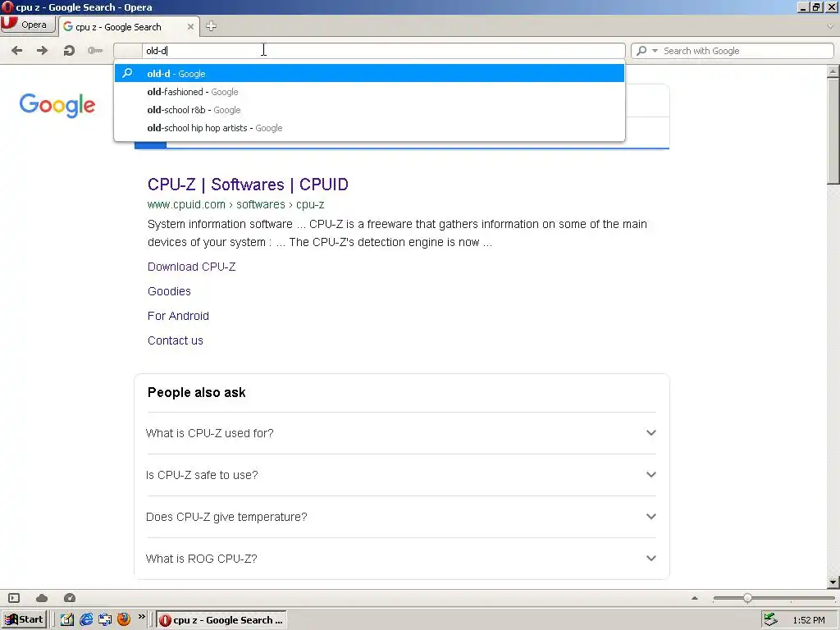Click the People also ask heading
Screen dimensions: 840x630
tap(197, 393)
